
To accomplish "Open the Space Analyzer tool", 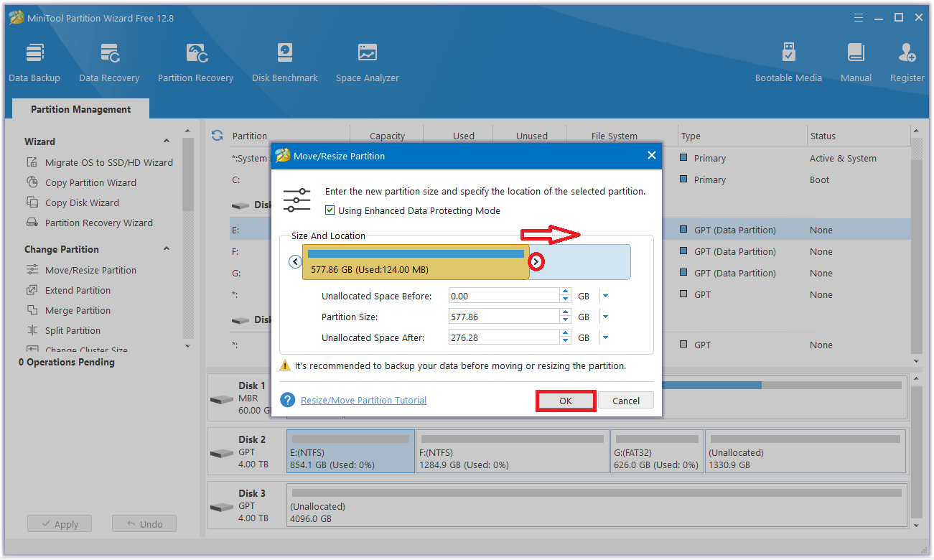I will [368, 62].
